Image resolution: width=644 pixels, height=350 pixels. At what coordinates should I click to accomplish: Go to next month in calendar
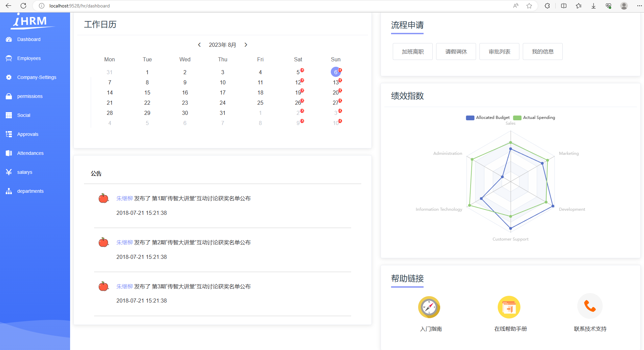click(246, 45)
